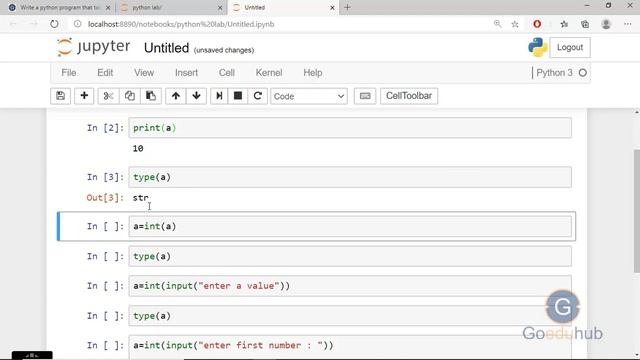Click the Python logo icon
Viewport: 640px width, 360px height.
click(x=538, y=47)
